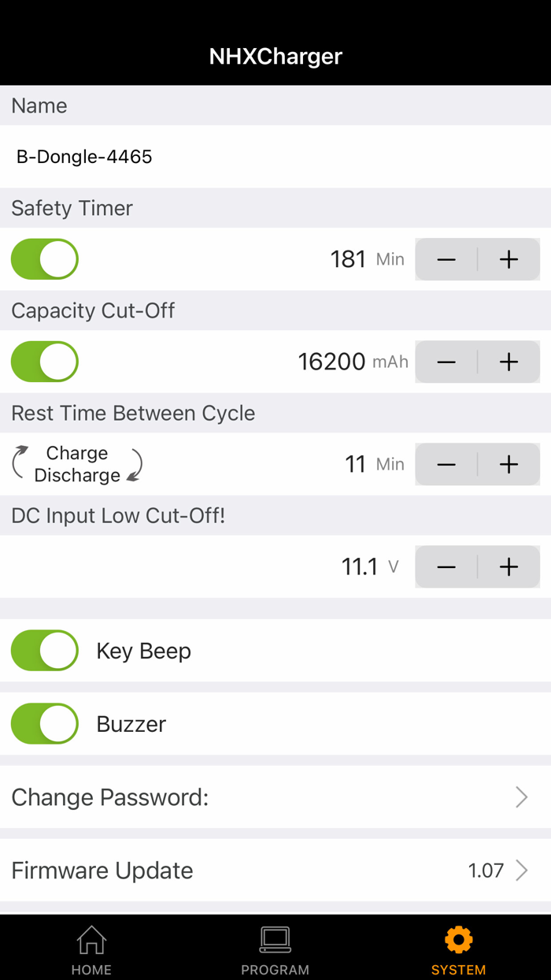
Task: Increase Rest Time Between Cycle
Action: (508, 464)
